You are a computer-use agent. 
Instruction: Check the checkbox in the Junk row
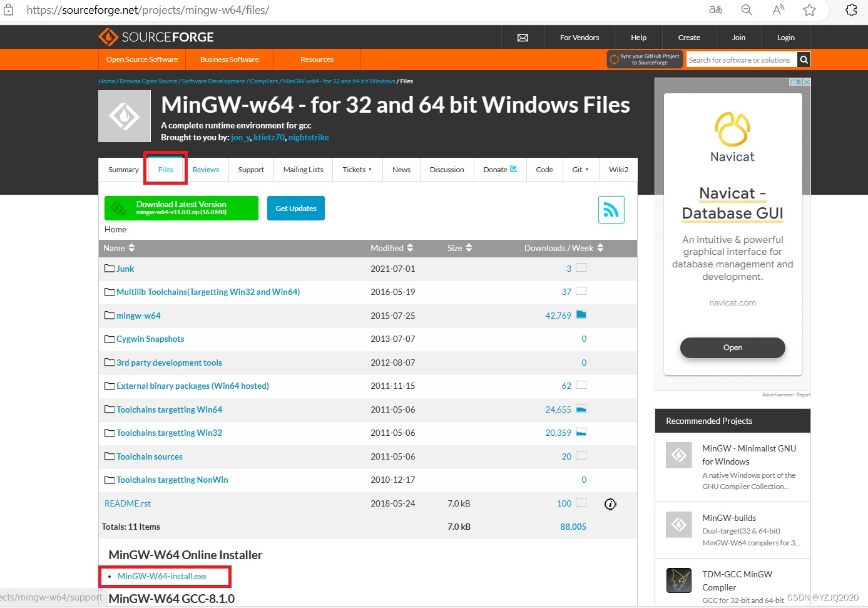click(580, 267)
